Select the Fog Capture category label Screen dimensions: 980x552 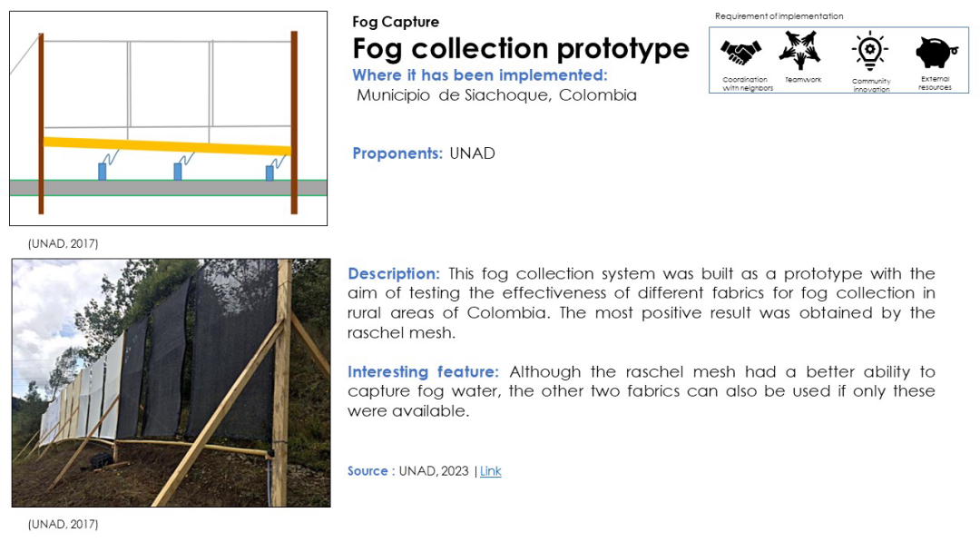396,22
